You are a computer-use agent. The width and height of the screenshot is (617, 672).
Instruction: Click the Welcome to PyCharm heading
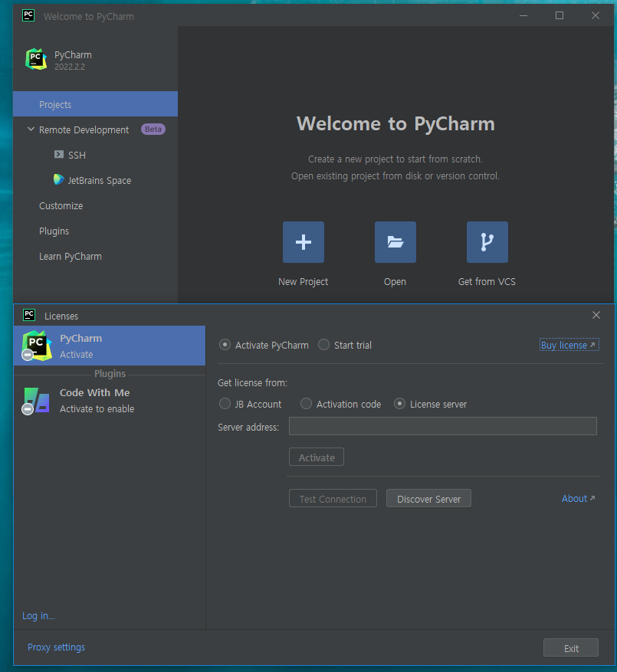coord(395,124)
